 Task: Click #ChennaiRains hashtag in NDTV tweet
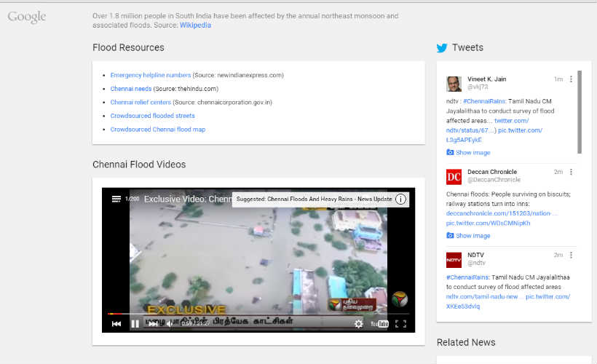(x=467, y=277)
